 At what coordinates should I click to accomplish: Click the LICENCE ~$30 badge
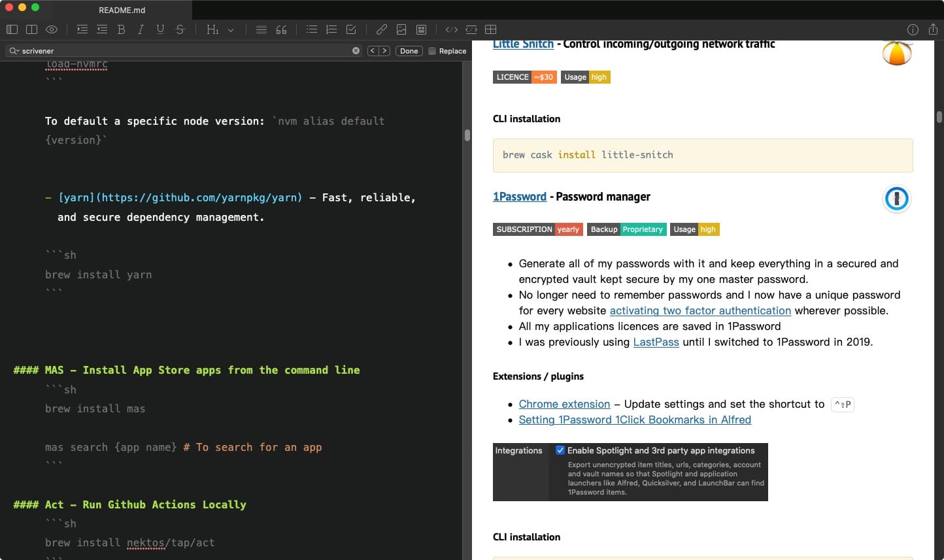[524, 77]
